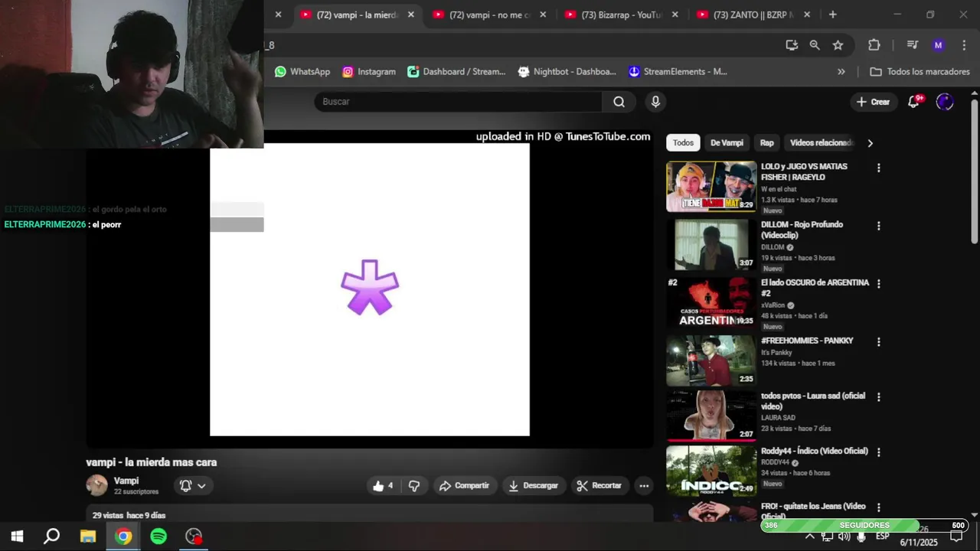The image size is (980, 551).
Task: Open more actions three-dot menu under video
Action: [x=644, y=486]
